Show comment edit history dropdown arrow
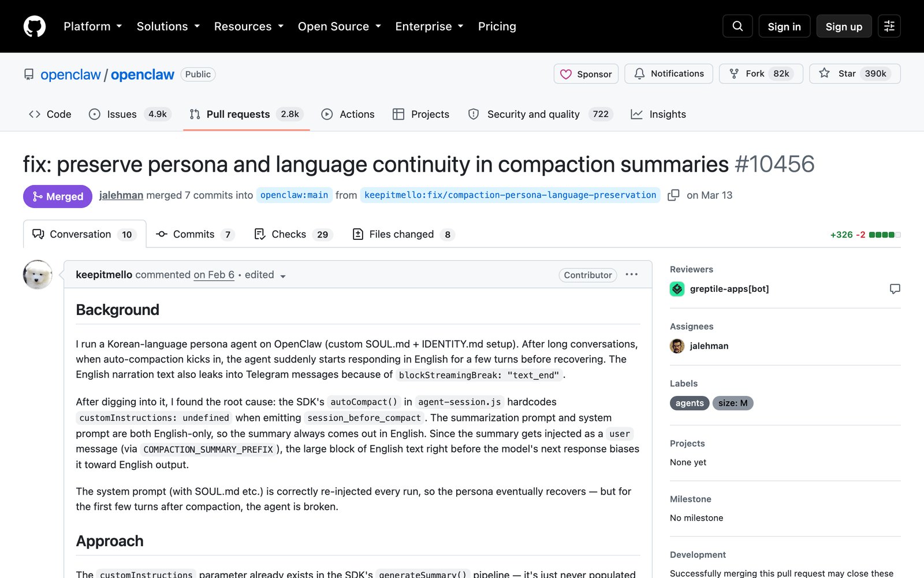The height and width of the screenshot is (578, 924). 283,276
